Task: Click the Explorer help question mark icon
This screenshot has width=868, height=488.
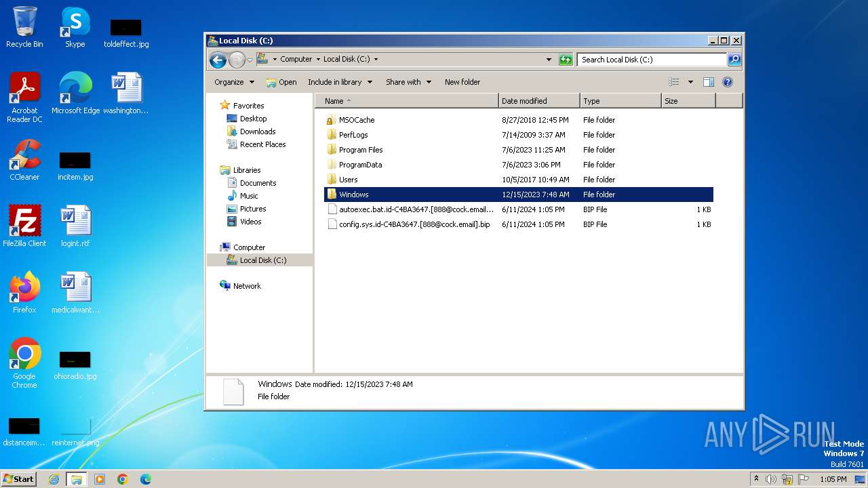Action: [728, 82]
